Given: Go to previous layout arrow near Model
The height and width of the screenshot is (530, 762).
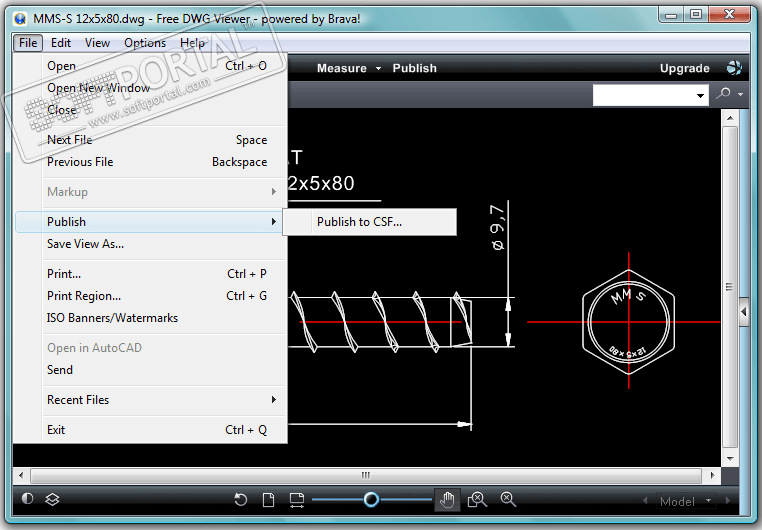Looking at the screenshot, I should point(645,500).
